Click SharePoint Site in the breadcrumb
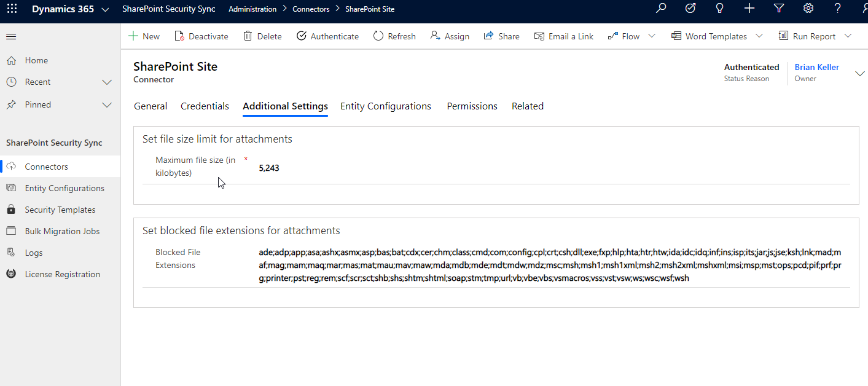This screenshot has width=868, height=386. coord(370,9)
